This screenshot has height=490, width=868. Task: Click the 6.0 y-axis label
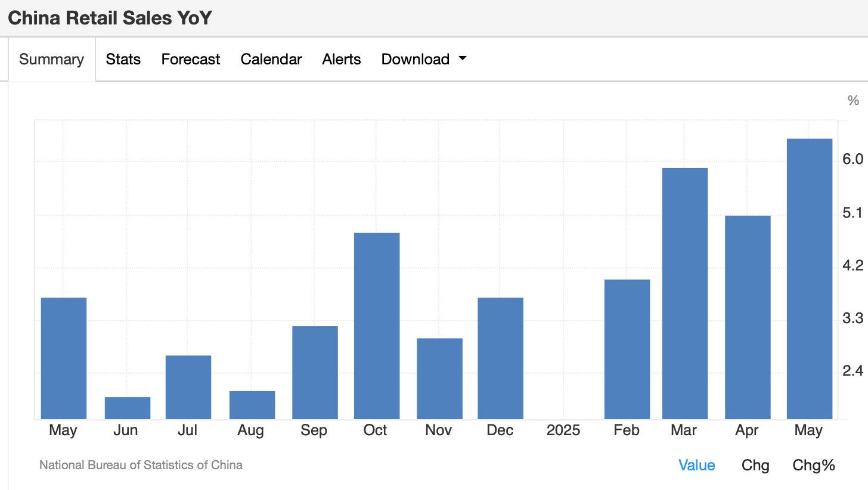[853, 159]
